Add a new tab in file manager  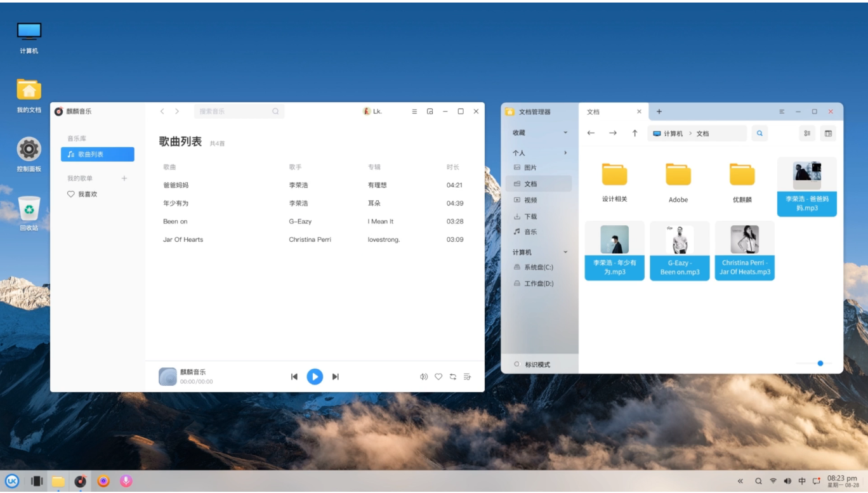659,112
